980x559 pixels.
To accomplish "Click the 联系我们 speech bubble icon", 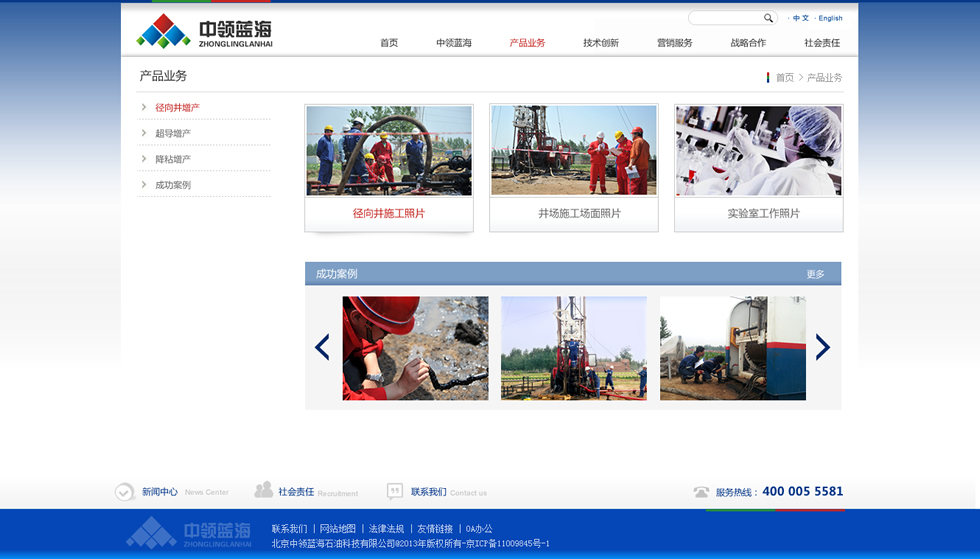I will (x=395, y=492).
